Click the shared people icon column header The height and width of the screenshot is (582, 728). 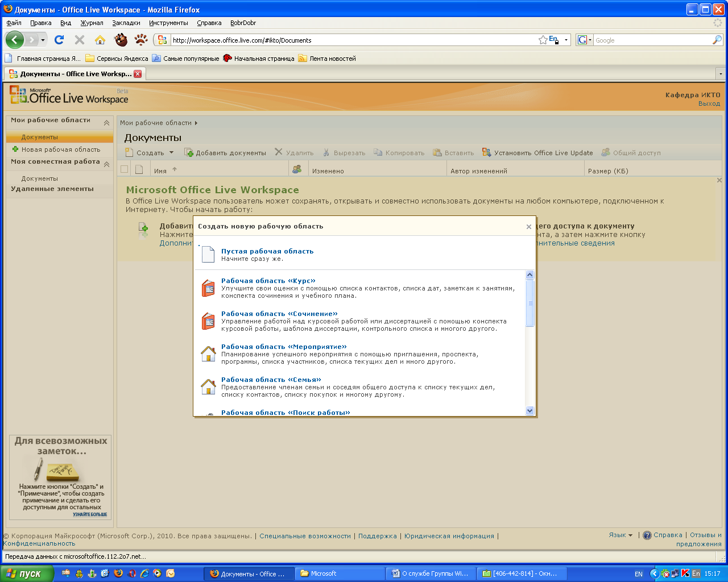click(x=297, y=169)
